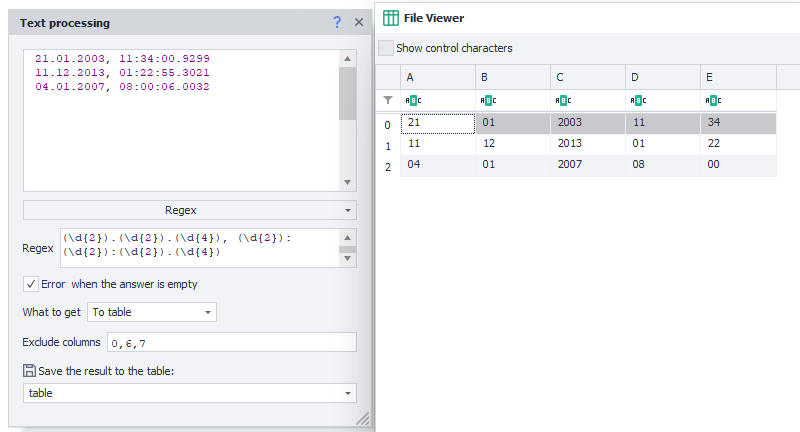Click the help question mark icon
800x432 pixels.
coord(337,22)
